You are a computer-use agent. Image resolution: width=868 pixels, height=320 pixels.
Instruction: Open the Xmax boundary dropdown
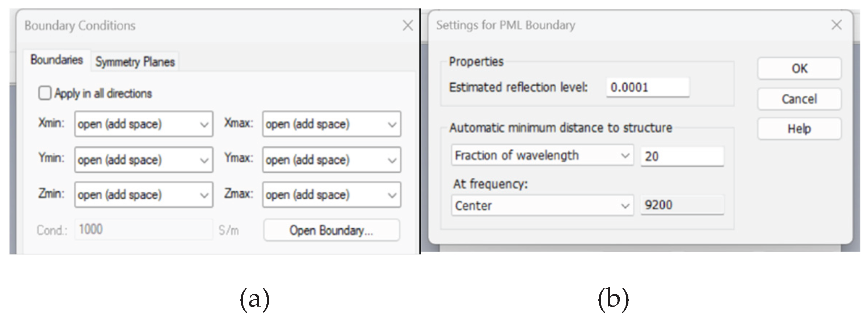331,124
